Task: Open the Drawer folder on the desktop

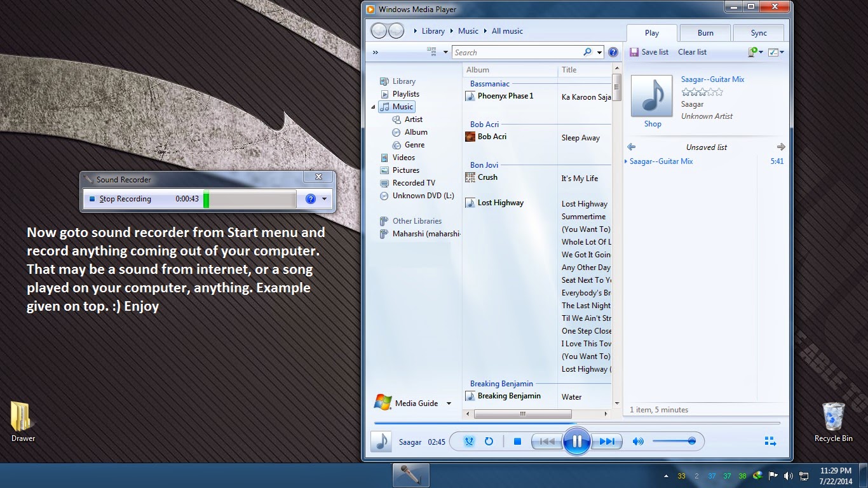Action: tap(23, 422)
